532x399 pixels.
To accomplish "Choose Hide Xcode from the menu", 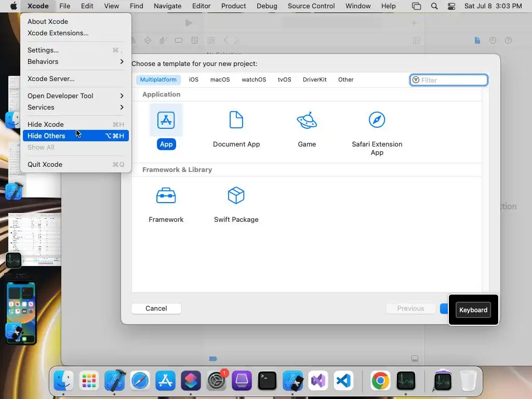I will (x=76, y=124).
